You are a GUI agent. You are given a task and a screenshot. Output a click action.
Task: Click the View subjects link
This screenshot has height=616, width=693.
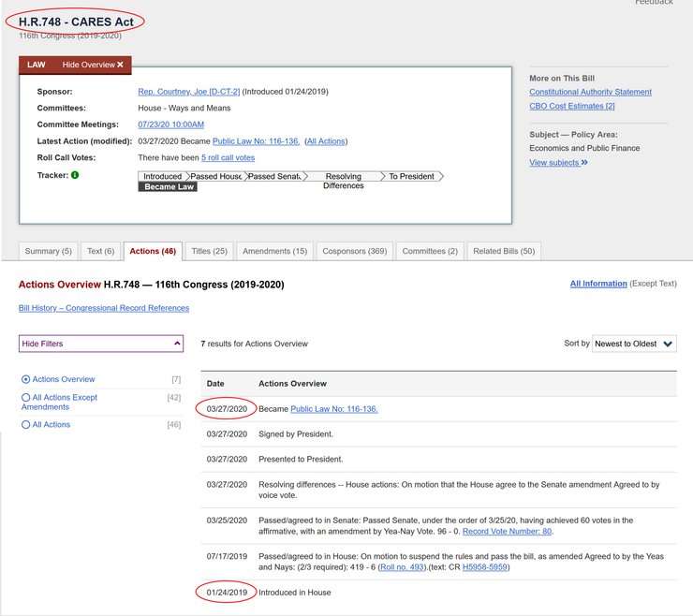tap(554, 162)
